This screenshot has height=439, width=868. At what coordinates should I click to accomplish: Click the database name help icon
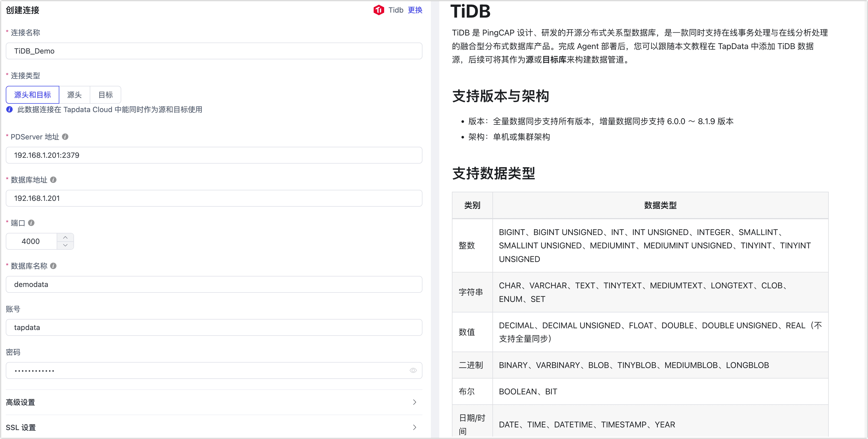point(53,266)
